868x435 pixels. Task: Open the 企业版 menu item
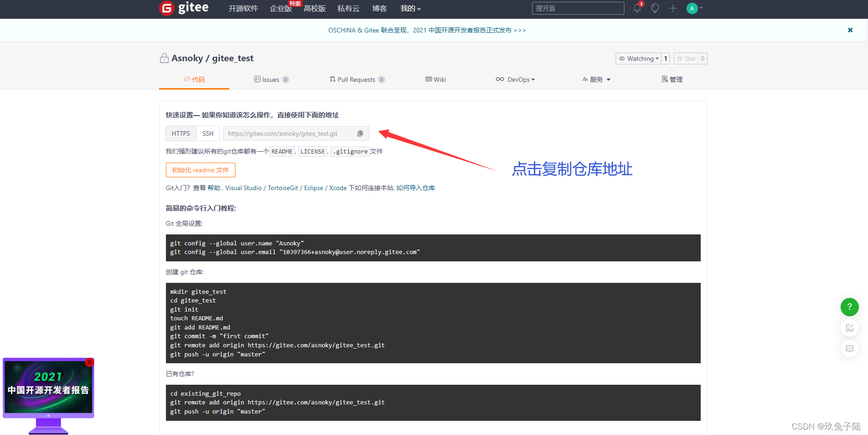(x=281, y=8)
